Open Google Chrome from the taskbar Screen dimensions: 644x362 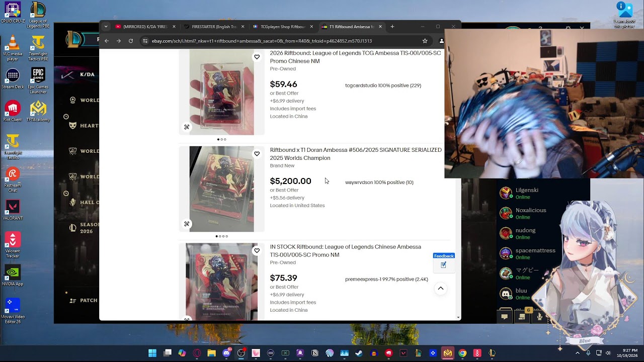click(462, 353)
